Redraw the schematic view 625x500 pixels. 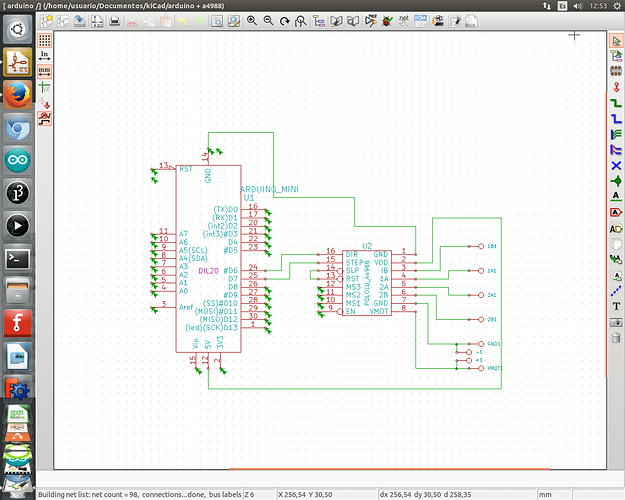click(x=285, y=21)
